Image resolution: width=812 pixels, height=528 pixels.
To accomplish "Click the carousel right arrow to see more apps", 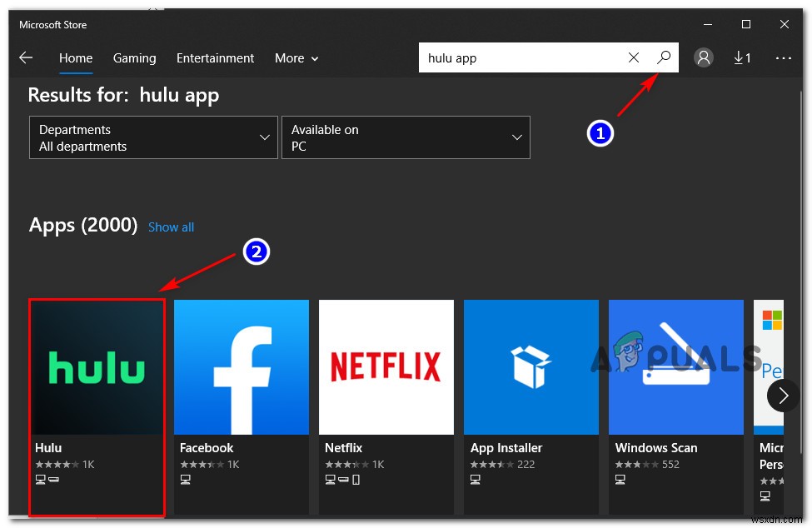I will click(x=784, y=396).
